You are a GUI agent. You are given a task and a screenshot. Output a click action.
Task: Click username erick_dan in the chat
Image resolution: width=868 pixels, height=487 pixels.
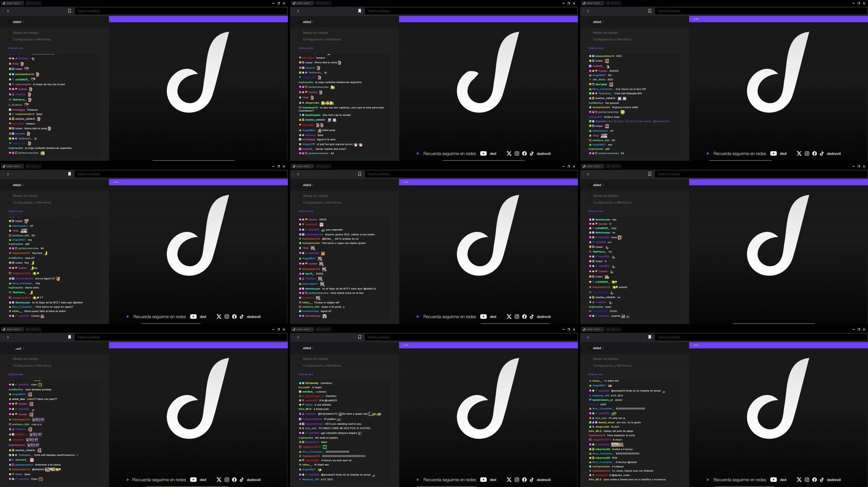(19, 399)
